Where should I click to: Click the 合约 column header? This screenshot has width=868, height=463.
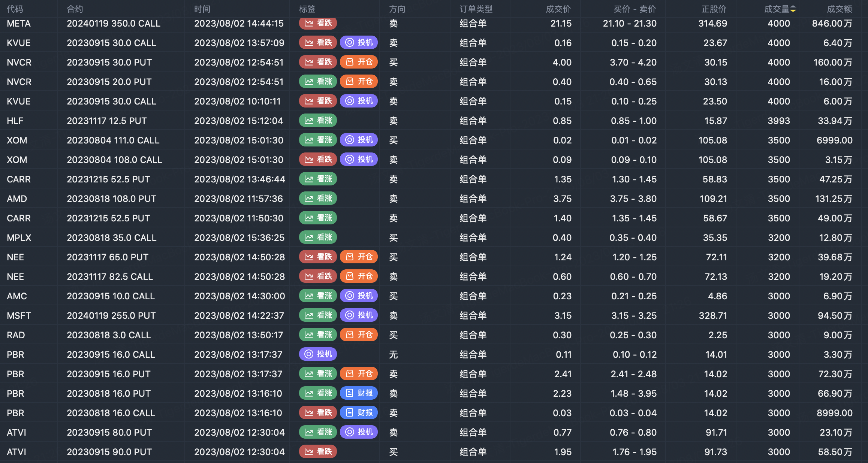(x=75, y=9)
